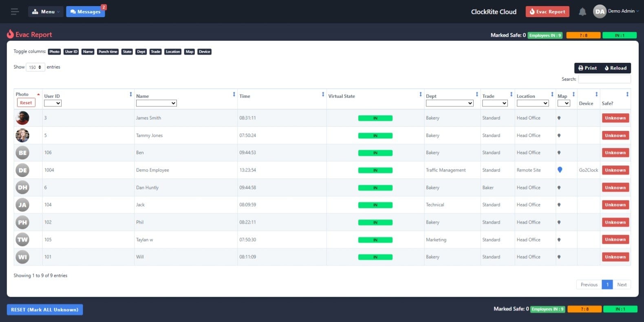Image resolution: width=644 pixels, height=322 pixels.
Task: Open the Map filter dropdown
Action: 564,104
